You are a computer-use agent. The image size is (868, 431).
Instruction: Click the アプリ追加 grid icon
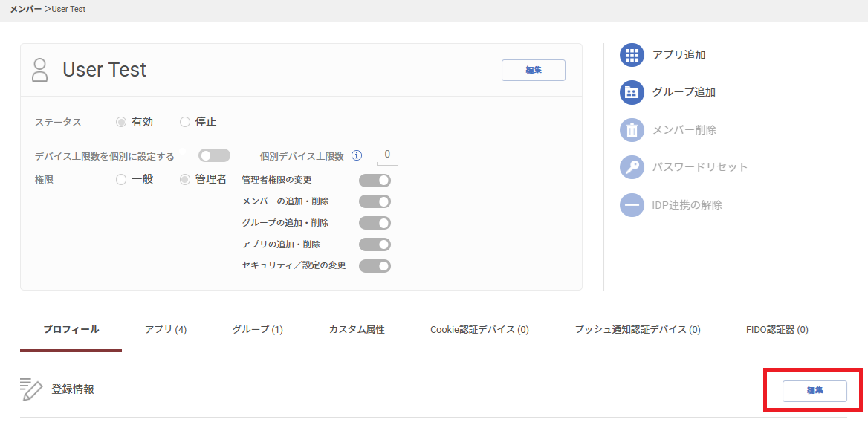click(x=632, y=55)
